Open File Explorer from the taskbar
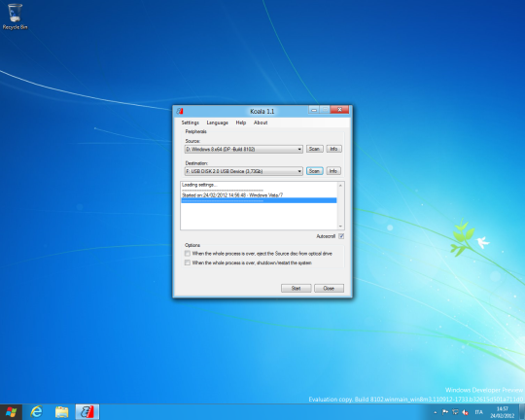Screen dimensions: 525x420 (61, 412)
